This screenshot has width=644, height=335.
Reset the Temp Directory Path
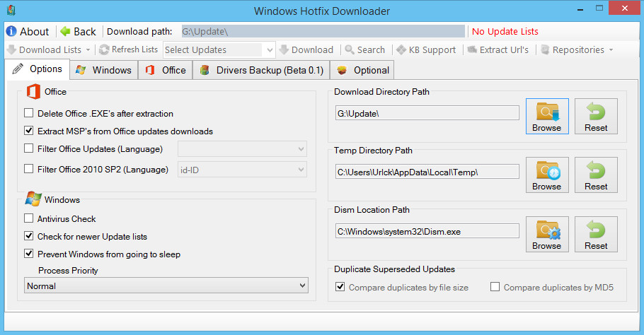(596, 175)
